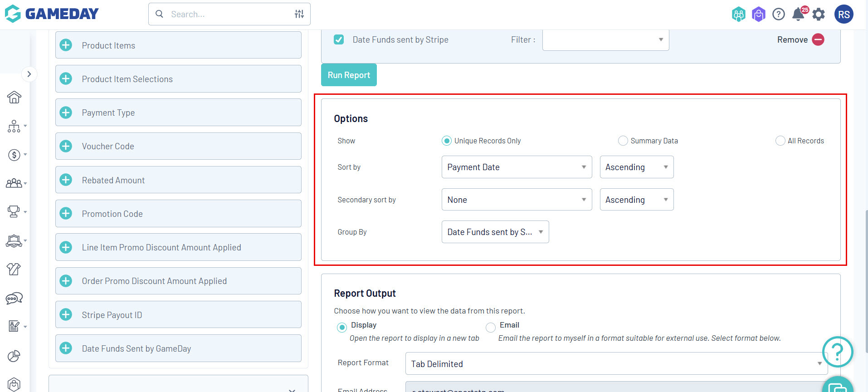Choose Display report output
Image resolution: width=868 pixels, height=392 pixels.
[x=342, y=327]
